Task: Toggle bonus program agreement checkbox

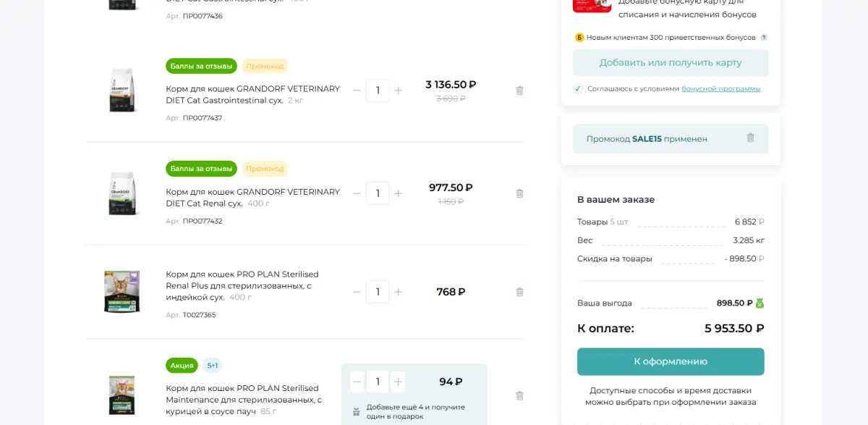Action: (x=578, y=88)
